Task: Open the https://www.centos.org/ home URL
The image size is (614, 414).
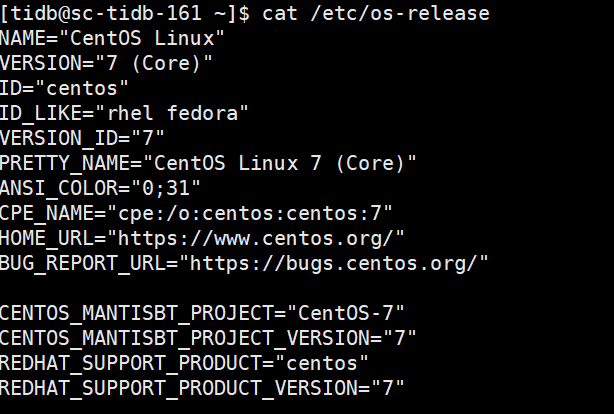Action: click(x=260, y=238)
